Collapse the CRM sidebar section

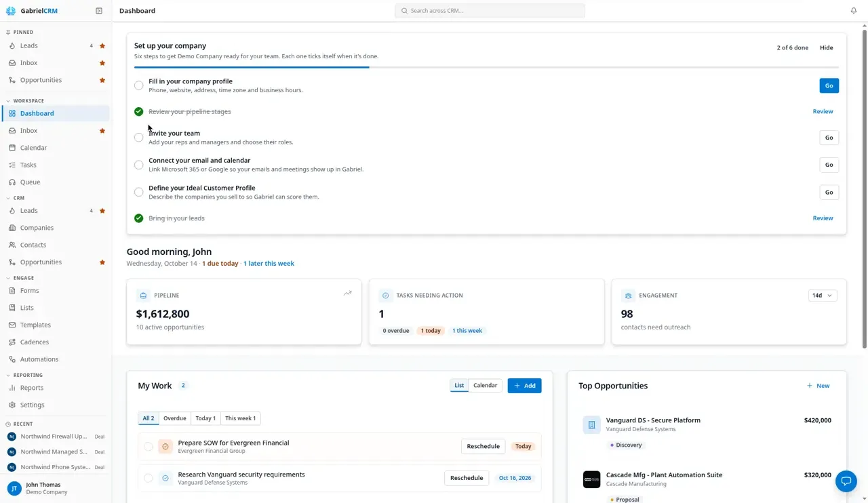pos(16,198)
